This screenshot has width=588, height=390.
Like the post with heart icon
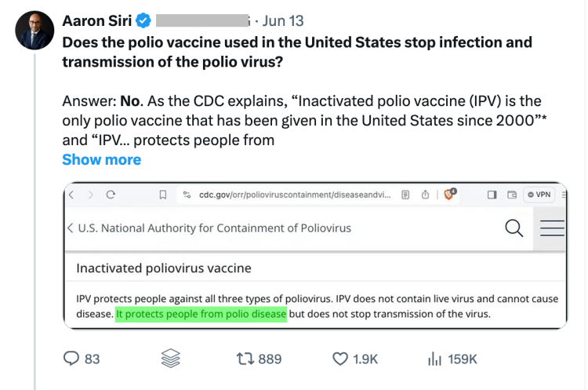340,359
